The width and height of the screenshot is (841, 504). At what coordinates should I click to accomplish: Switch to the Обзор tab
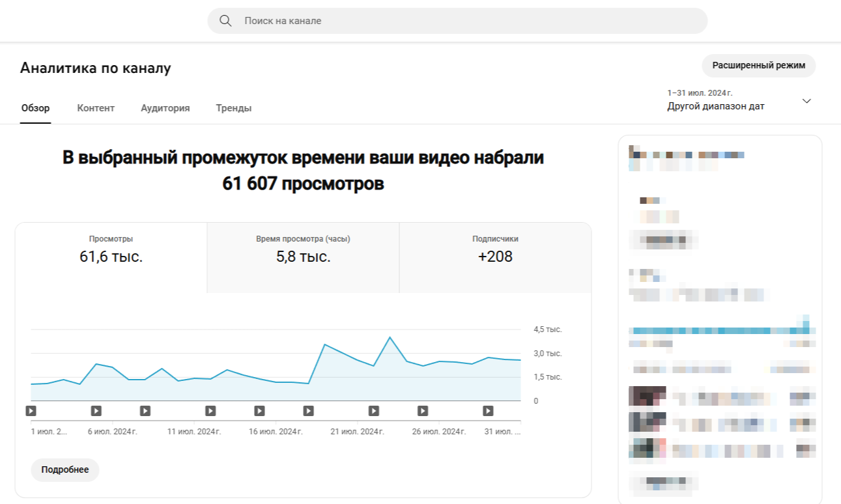click(35, 108)
